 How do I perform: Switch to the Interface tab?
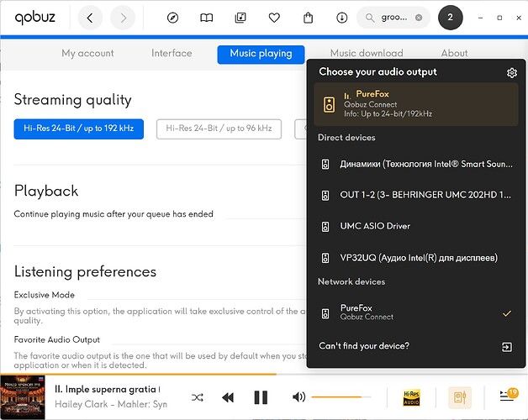(x=172, y=53)
